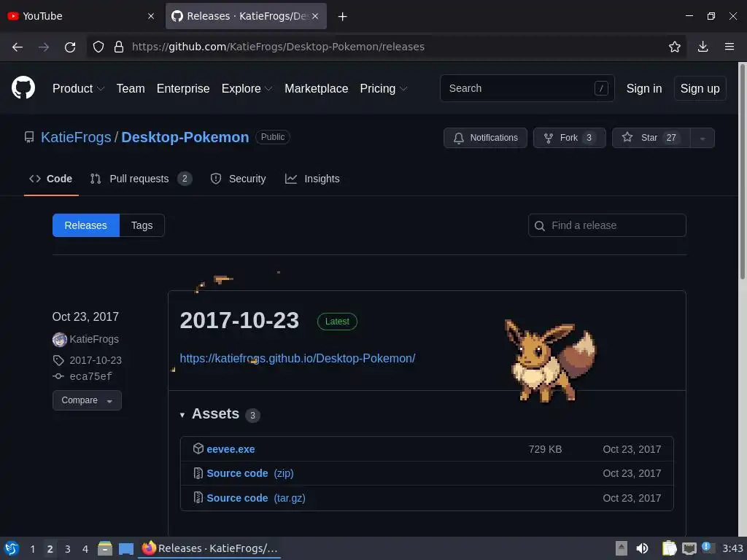Click the taskbar show desktop icon

[x=126, y=548]
